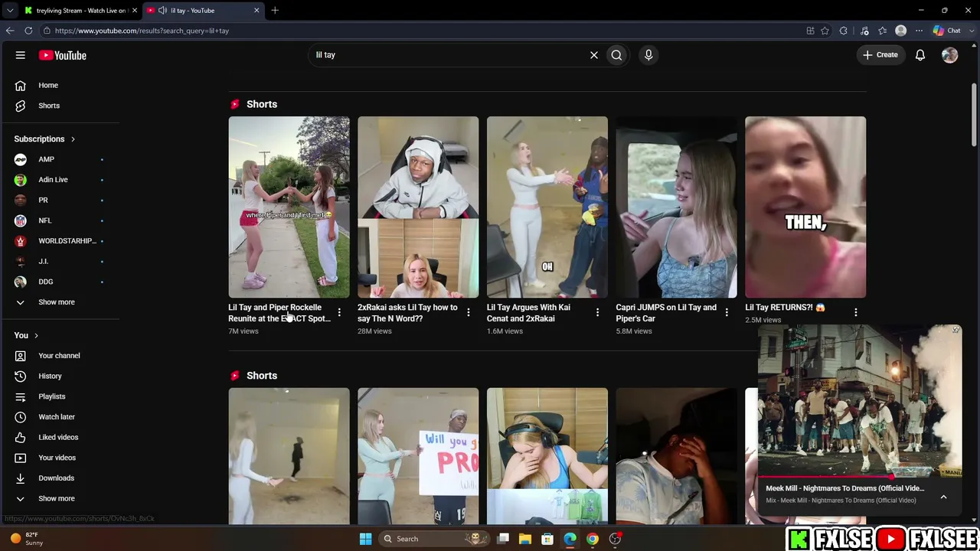Click the Create button
The image size is (980, 551).
coord(880,55)
